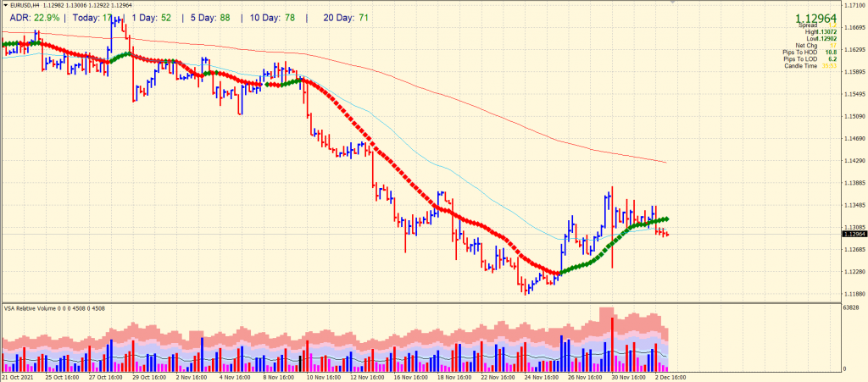Click the 2 Dec 16:00 time axis label
Viewport: 868px width, 382px height.
click(x=668, y=377)
